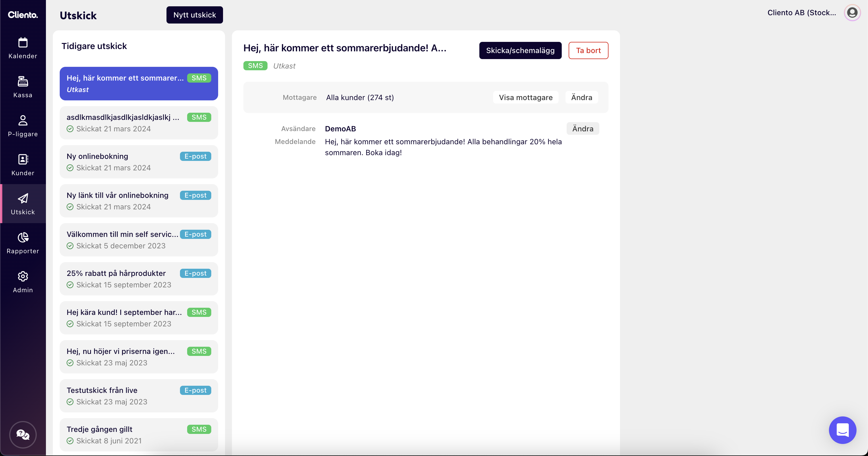Click the green SMS tag under the message title
Viewport: 868px width, 456px height.
coord(255,66)
